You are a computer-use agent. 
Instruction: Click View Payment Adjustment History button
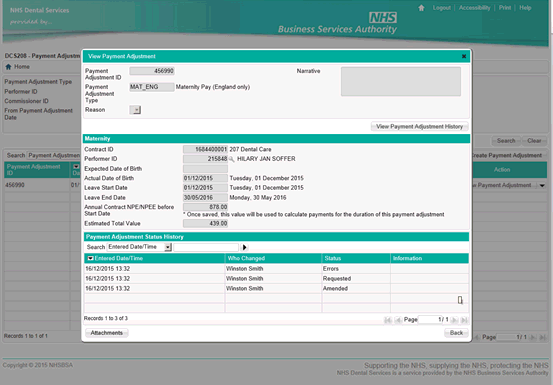pyautogui.click(x=419, y=127)
